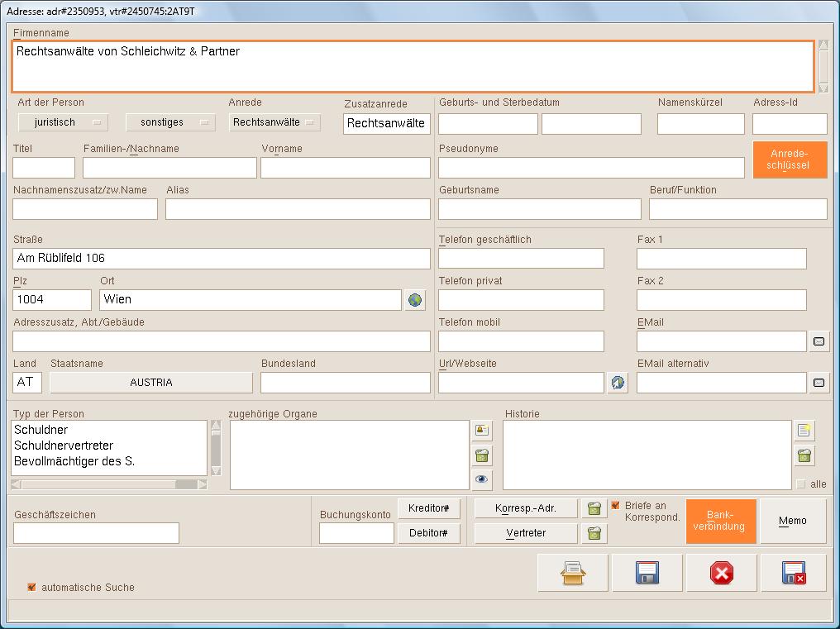Viewport: 840px width, 629px height.
Task: Click the AUSTRIA Staatsname selector
Action: click(151, 383)
